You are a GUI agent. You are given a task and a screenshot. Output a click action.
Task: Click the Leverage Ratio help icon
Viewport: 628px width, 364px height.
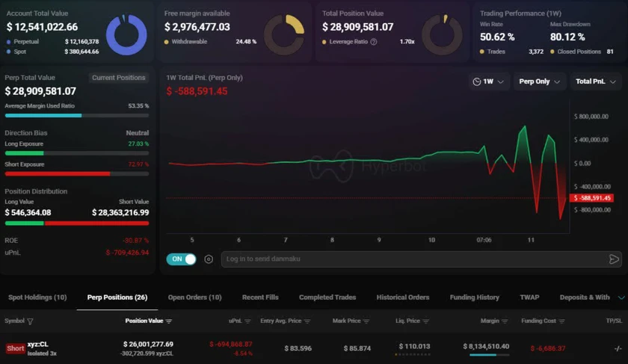[x=374, y=42]
